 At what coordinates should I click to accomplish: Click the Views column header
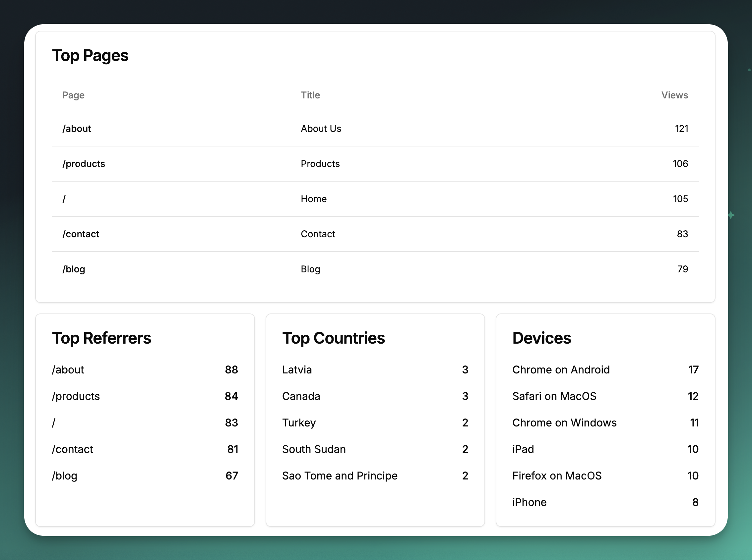pos(675,95)
